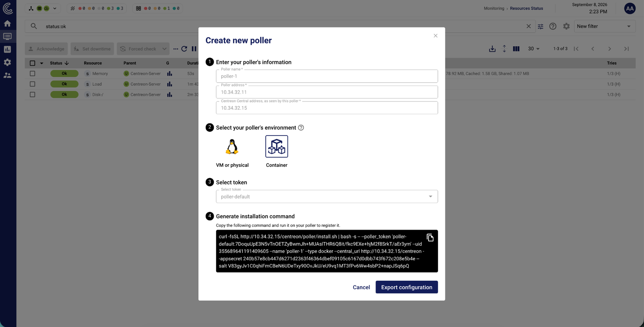Go to next page of results
644x327 pixels.
click(x=610, y=49)
